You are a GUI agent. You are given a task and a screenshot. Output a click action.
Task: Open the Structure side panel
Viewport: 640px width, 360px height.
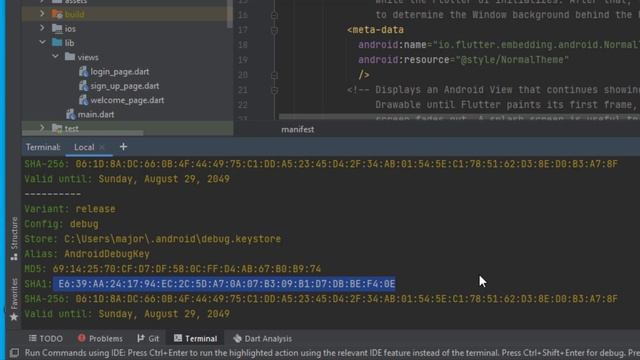[14, 238]
